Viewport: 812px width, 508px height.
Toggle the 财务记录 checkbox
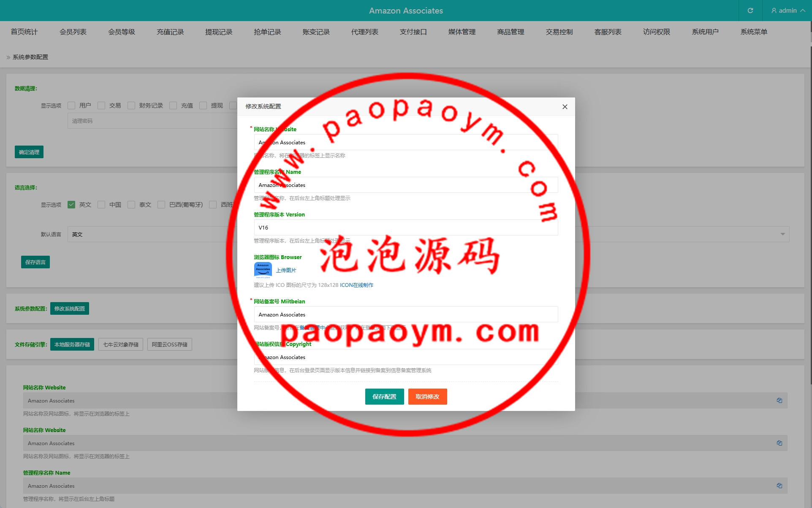click(x=131, y=105)
